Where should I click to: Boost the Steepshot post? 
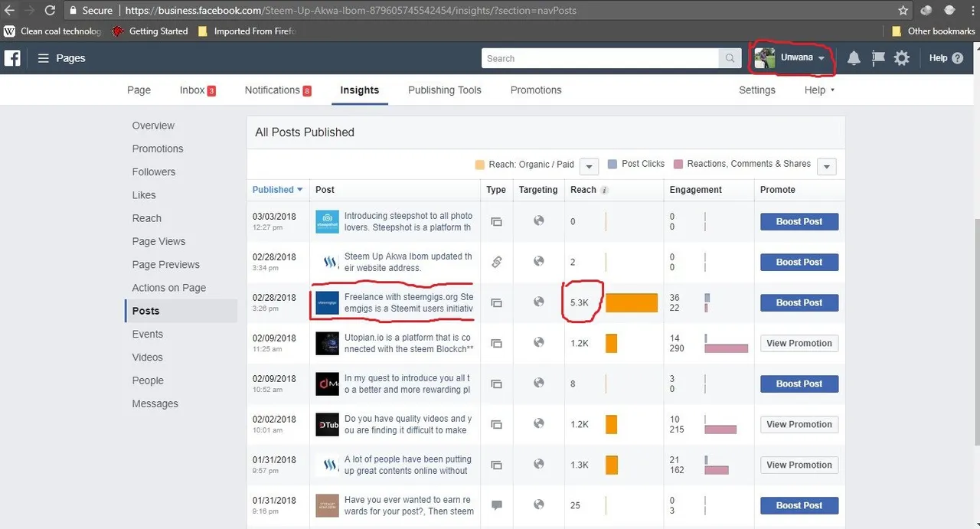click(x=799, y=222)
